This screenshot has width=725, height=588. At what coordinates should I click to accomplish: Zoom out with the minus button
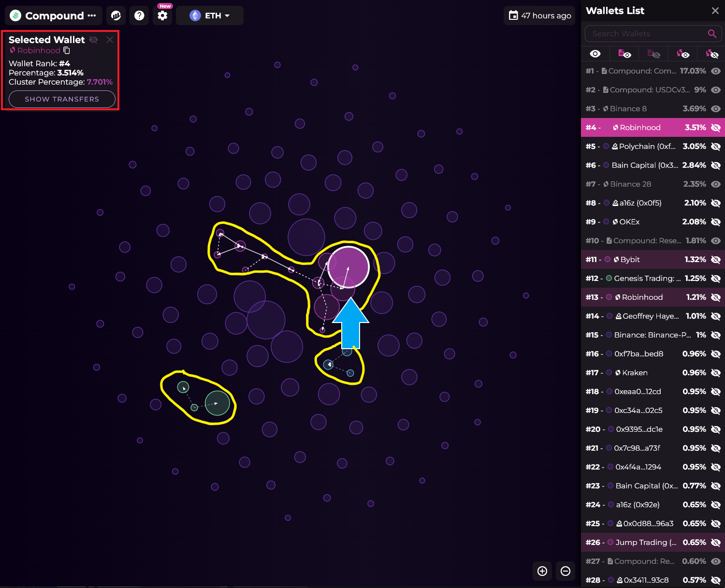click(x=565, y=571)
